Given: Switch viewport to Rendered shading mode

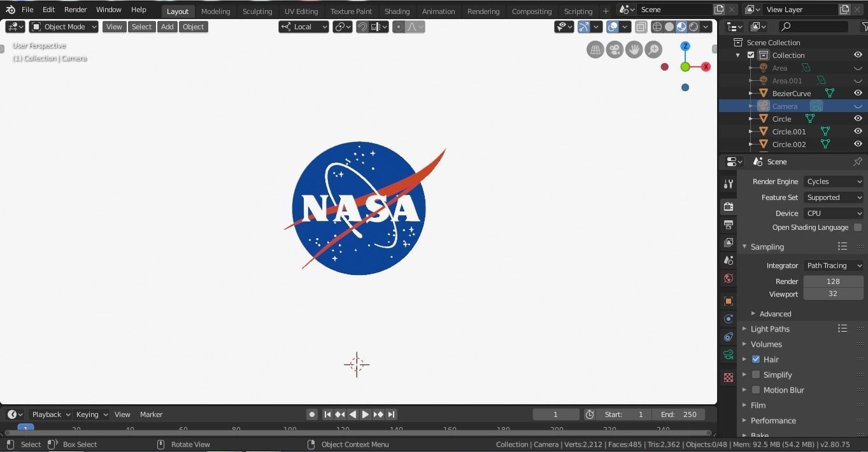Looking at the screenshot, I should (x=694, y=27).
